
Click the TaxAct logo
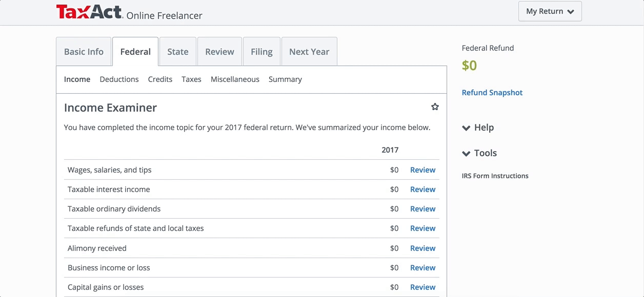click(x=90, y=12)
